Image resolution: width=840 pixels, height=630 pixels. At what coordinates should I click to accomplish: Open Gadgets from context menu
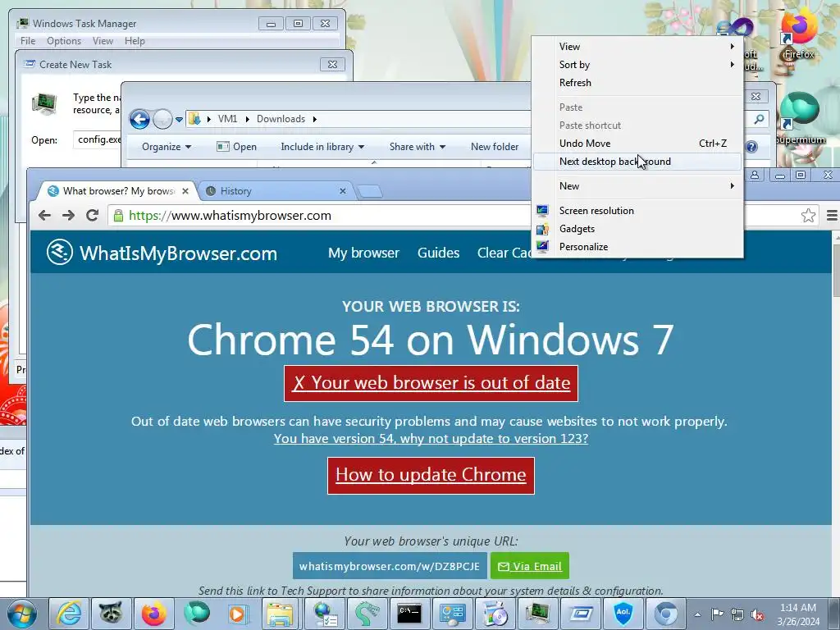637,229
